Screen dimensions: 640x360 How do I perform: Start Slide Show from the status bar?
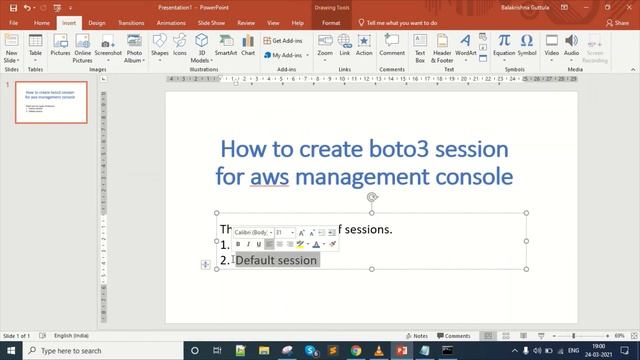click(x=541, y=336)
